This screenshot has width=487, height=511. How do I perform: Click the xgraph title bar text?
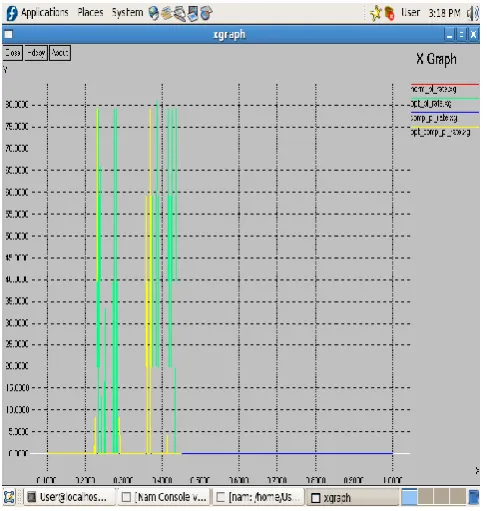tap(229, 35)
